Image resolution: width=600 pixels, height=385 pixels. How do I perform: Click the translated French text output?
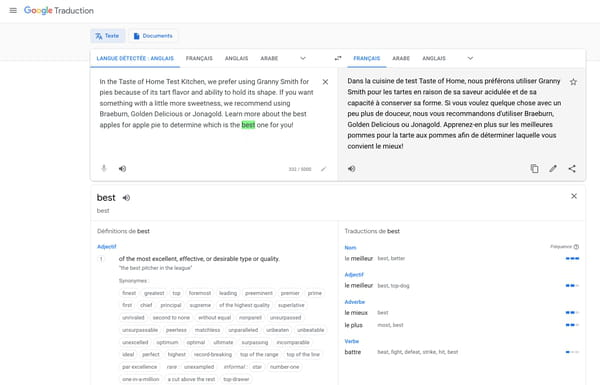[x=454, y=114]
